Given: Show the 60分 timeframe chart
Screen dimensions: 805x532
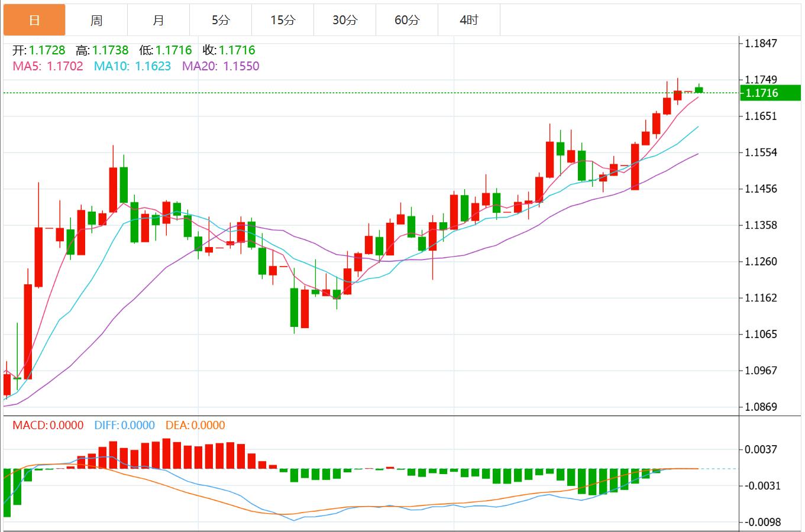Looking at the screenshot, I should click(407, 21).
